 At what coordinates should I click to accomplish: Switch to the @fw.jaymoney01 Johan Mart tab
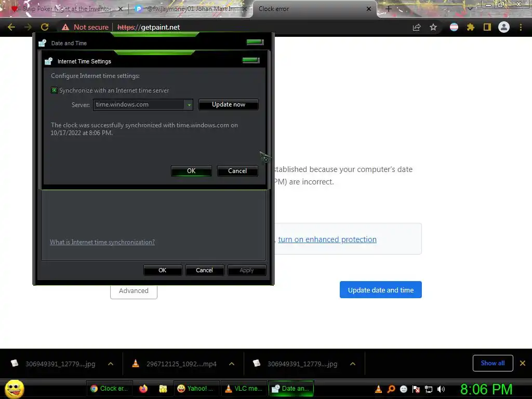[x=190, y=9]
